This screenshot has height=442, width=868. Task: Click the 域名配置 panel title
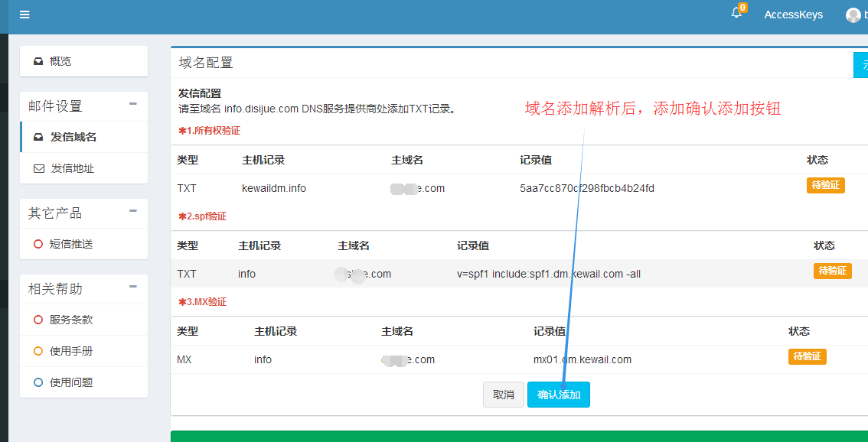click(206, 63)
